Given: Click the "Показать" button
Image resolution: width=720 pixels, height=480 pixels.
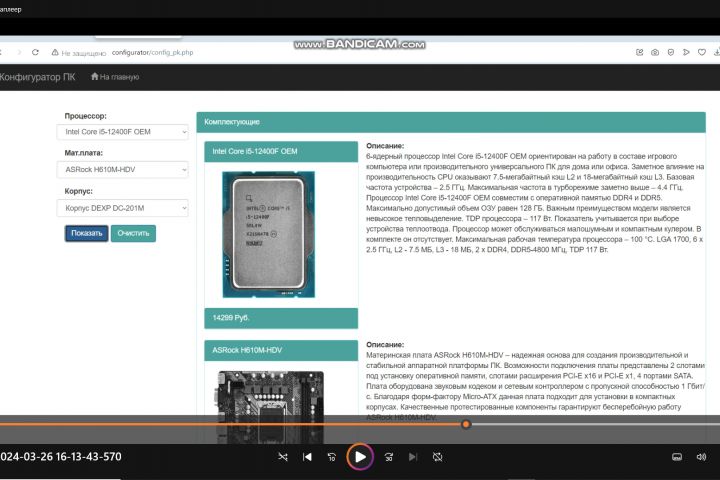Looking at the screenshot, I should [86, 233].
